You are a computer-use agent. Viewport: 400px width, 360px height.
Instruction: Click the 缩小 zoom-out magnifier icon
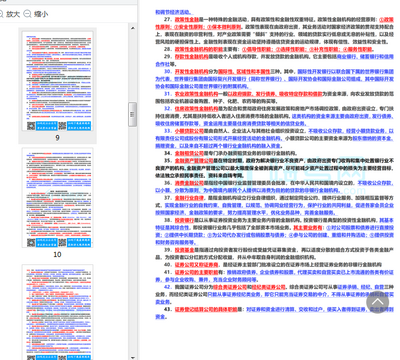click(27, 14)
